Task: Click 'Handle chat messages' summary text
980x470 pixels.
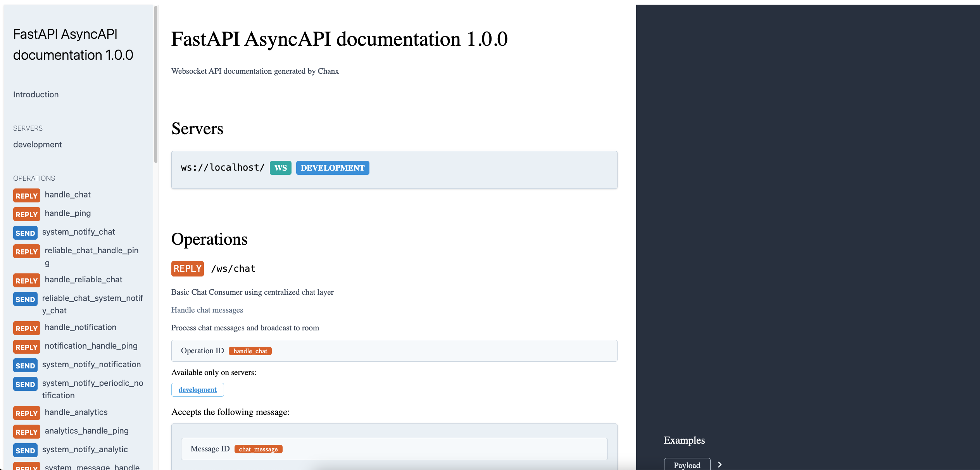Action: 207,310
